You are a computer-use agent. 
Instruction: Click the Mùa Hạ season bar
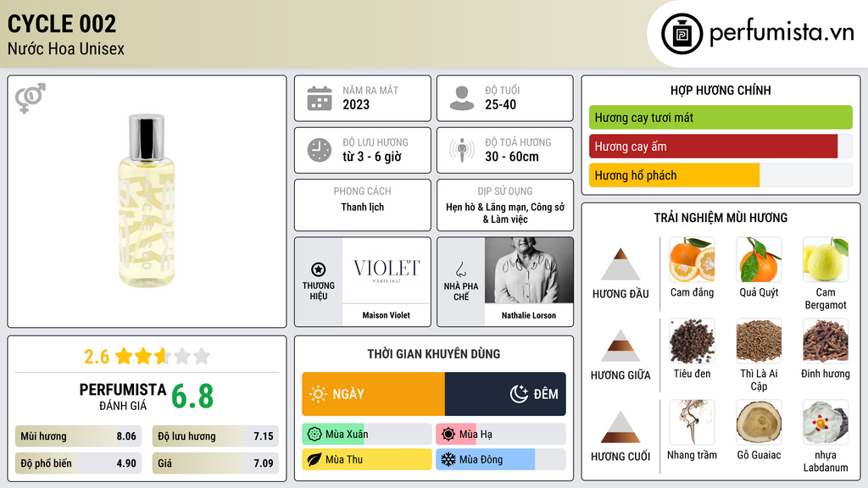pyautogui.click(x=501, y=435)
